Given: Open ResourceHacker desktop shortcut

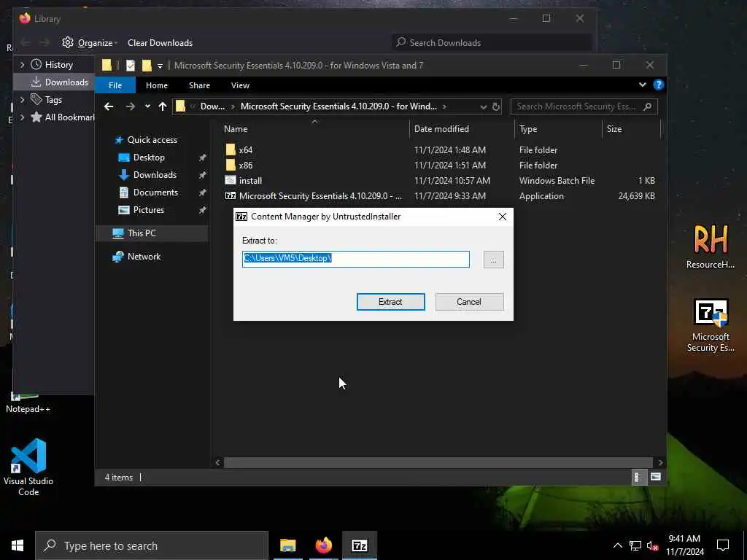Looking at the screenshot, I should tap(711, 246).
